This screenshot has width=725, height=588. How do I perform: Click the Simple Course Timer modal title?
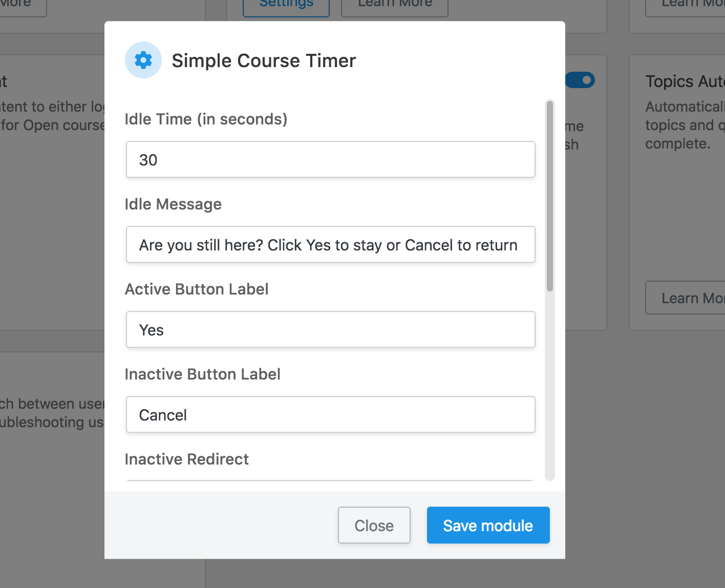[x=264, y=61]
